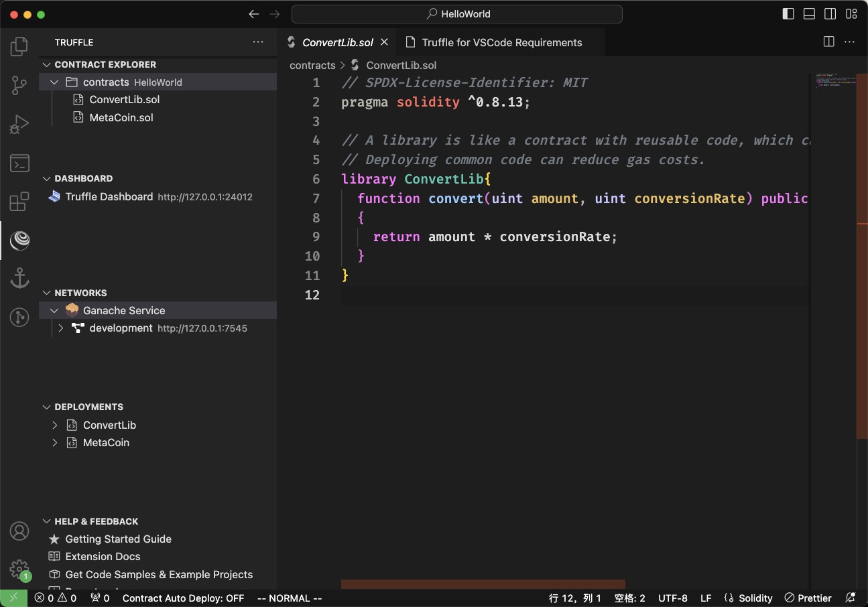Open the terminal-style icon in activity bar
868x607 pixels.
coord(19,163)
